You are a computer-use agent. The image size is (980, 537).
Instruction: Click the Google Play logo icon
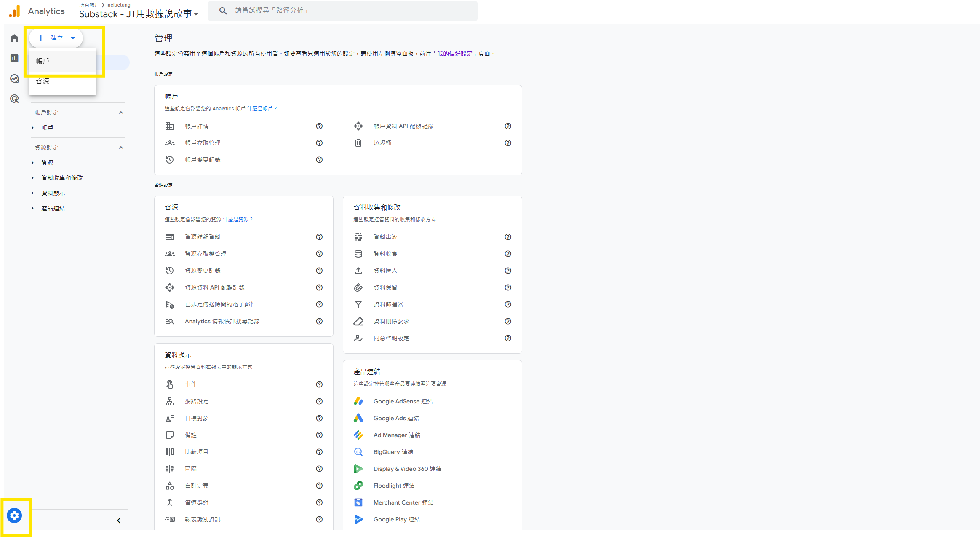tap(358, 519)
